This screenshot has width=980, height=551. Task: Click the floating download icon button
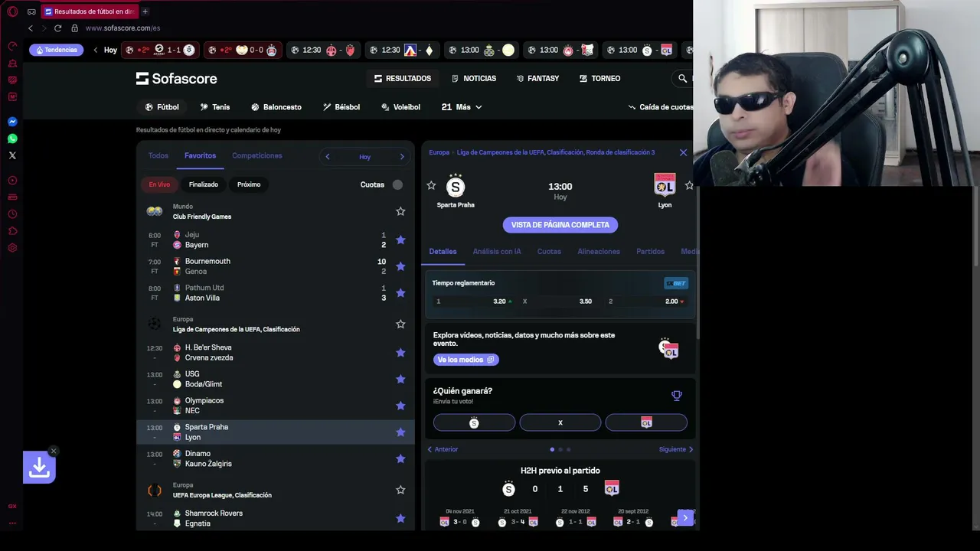click(39, 468)
